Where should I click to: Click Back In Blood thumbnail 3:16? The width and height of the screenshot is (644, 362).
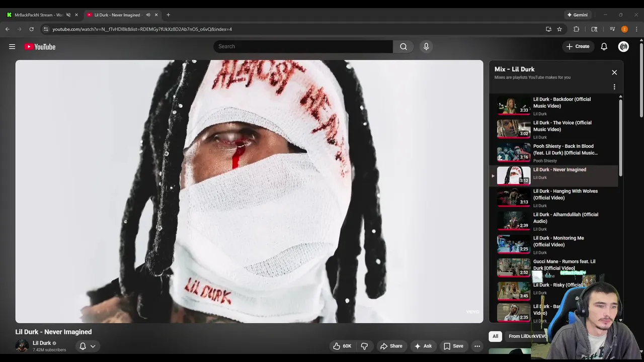[514, 152]
